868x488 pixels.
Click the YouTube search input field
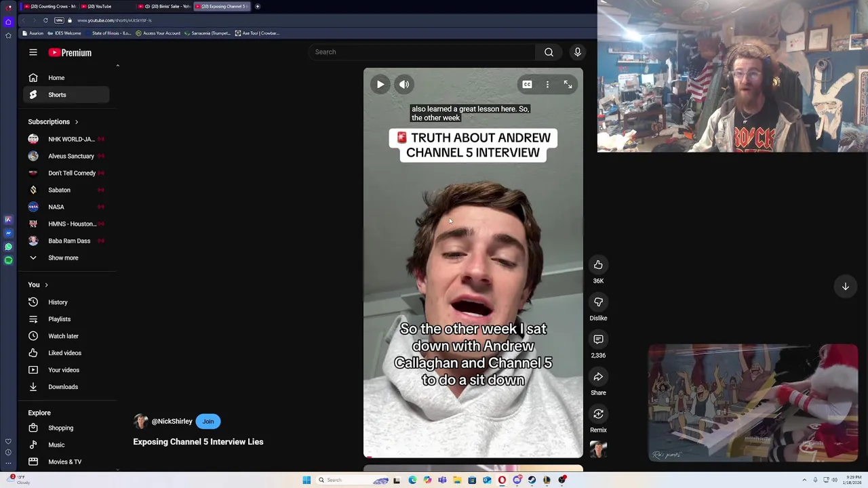click(422, 52)
